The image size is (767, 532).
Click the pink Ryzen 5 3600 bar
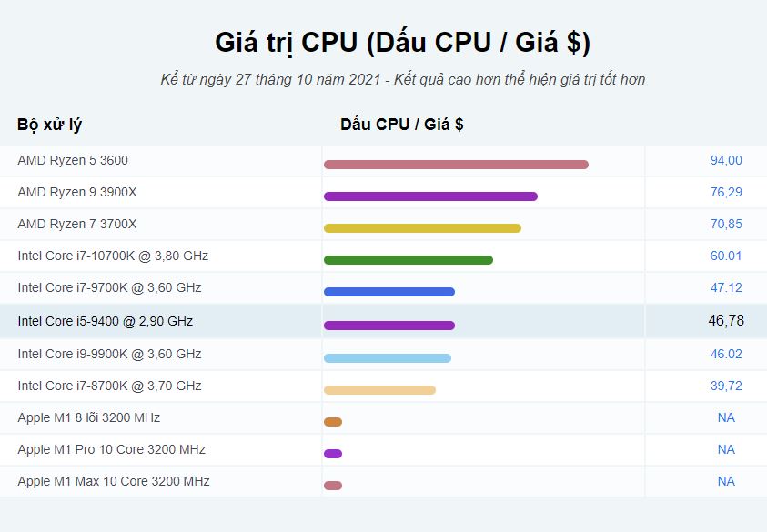pos(456,165)
